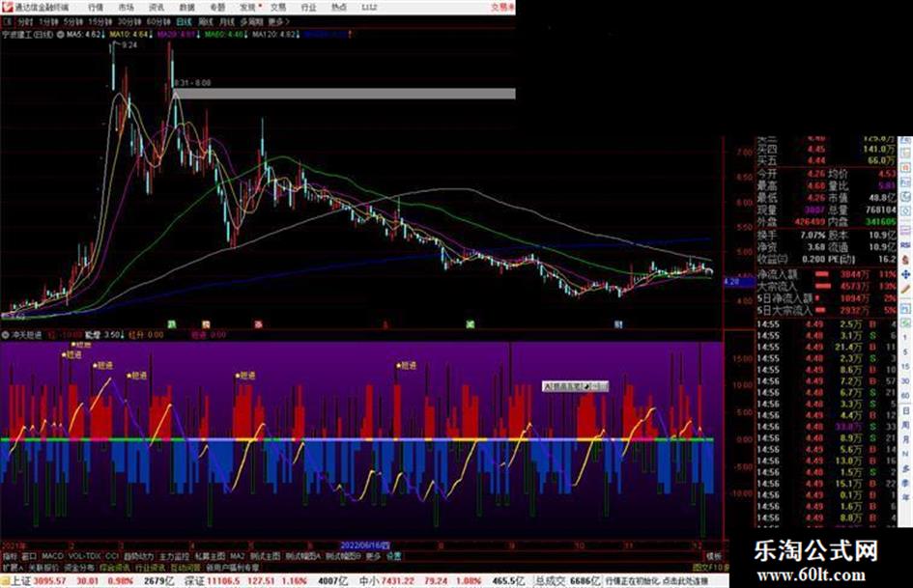Click the 2022/06/16 date marker
This screenshot has height=588, width=913.
(x=364, y=546)
